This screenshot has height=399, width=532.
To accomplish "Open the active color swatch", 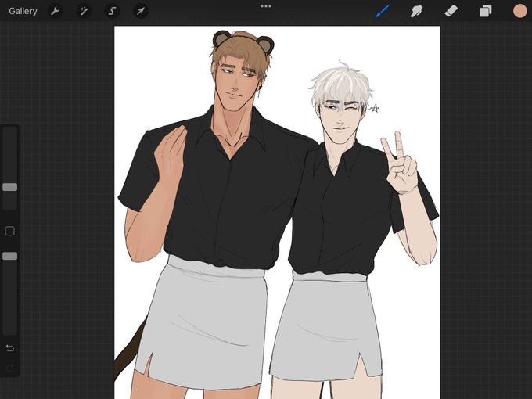I will [519, 11].
